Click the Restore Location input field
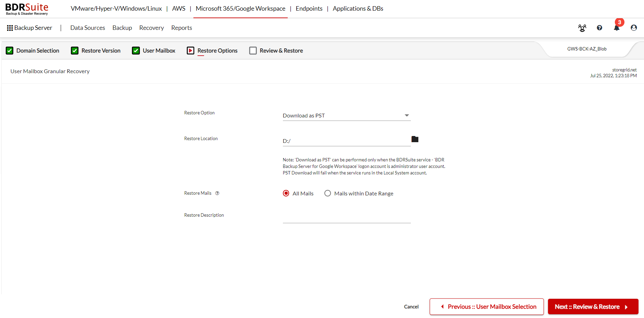 (x=347, y=141)
